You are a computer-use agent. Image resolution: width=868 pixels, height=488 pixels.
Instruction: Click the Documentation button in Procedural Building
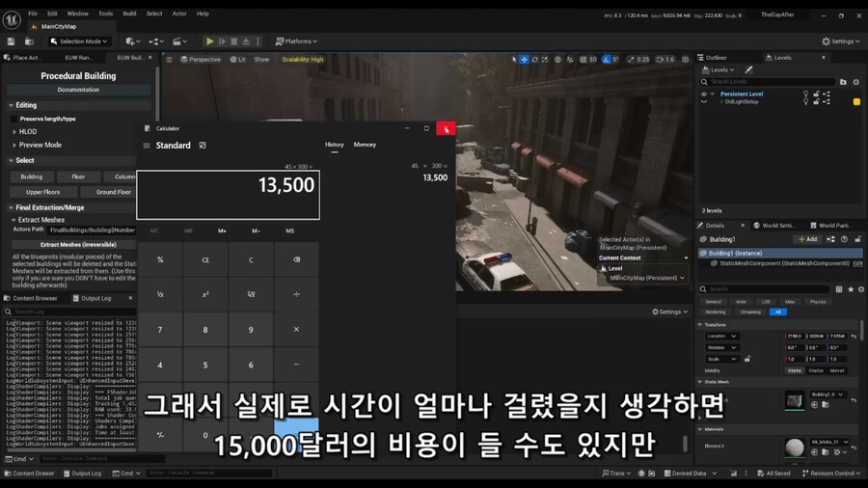(x=78, y=90)
